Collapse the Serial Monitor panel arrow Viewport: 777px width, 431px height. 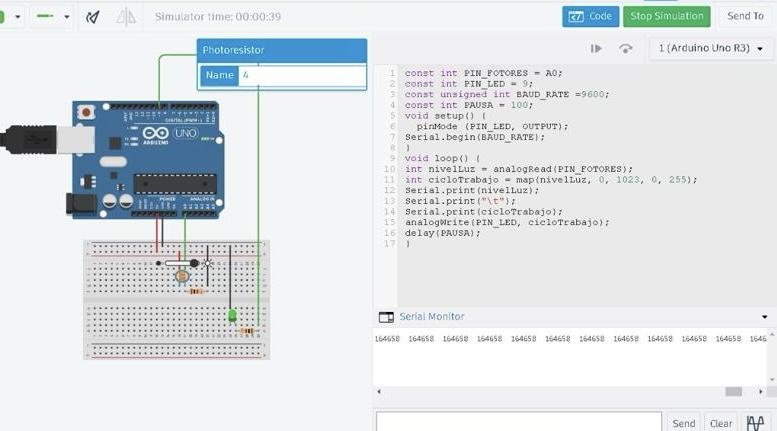765,317
